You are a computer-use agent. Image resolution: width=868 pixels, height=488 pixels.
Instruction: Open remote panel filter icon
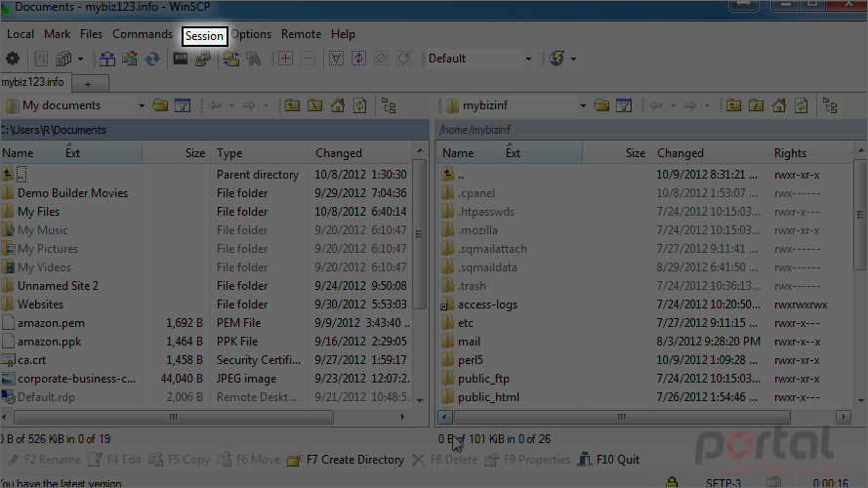pyautogui.click(x=624, y=105)
